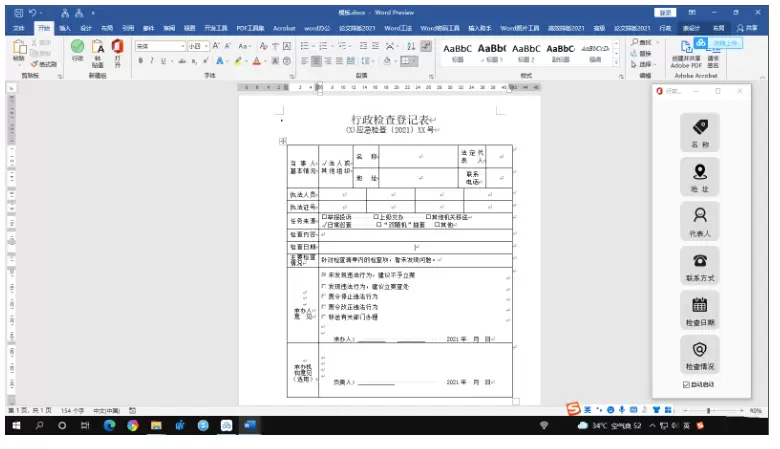Open the 文件 menu tab
The width and height of the screenshot is (780, 449).
19,28
